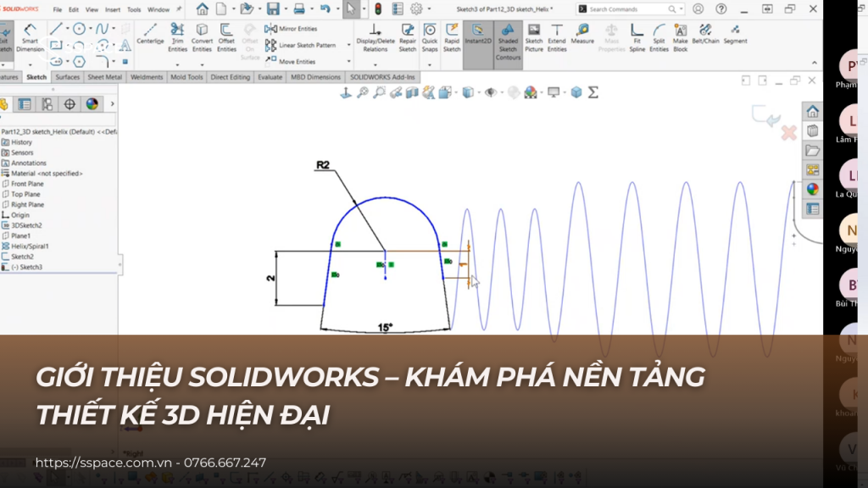Screen dimensions: 868x488
Task: Activate the Sketch Text tool
Action: pyautogui.click(x=125, y=45)
